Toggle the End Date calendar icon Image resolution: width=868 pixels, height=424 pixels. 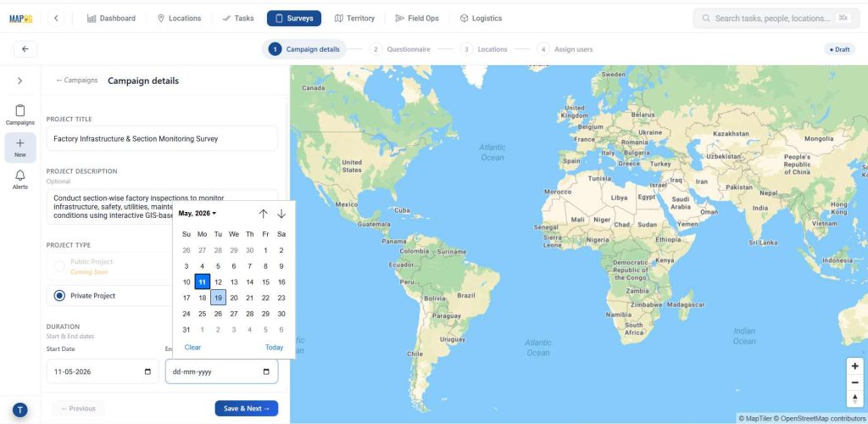click(266, 371)
